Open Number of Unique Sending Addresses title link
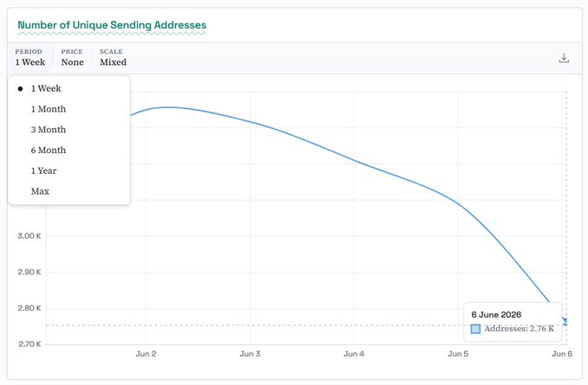This screenshot has width=588, height=385. [x=112, y=25]
